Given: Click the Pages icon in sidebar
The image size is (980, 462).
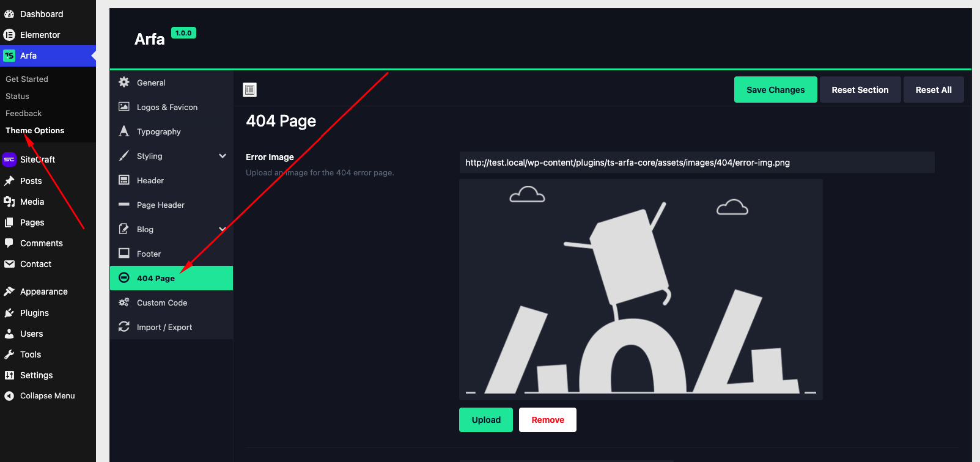Looking at the screenshot, I should 9,222.
